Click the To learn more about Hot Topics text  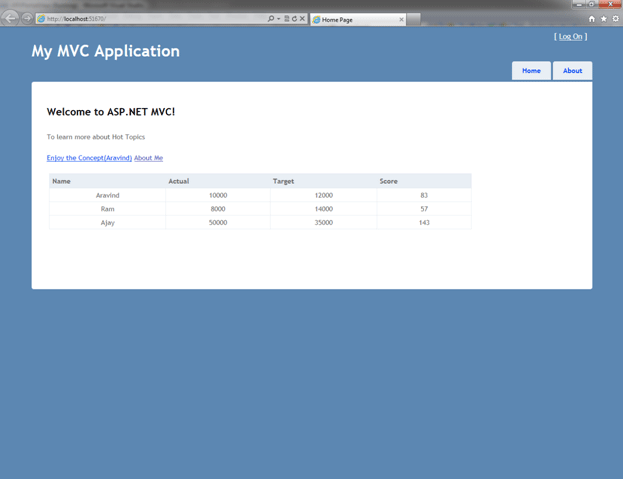click(96, 137)
